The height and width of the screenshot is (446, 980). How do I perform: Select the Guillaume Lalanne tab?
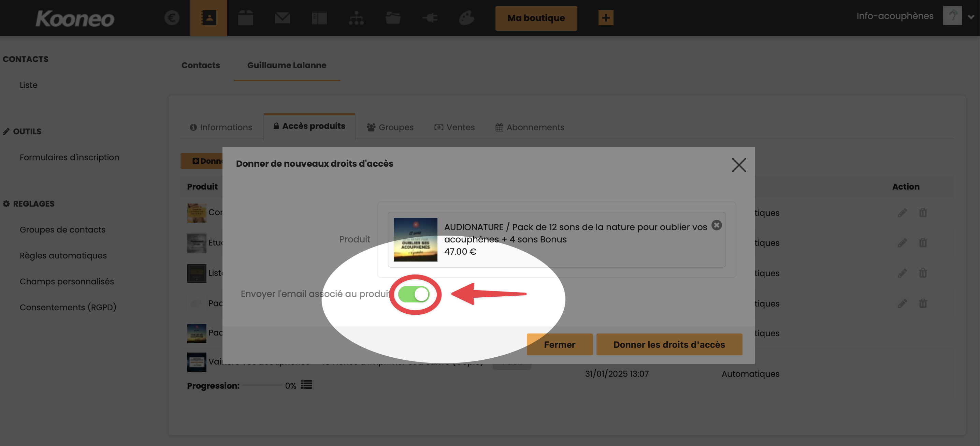point(287,65)
